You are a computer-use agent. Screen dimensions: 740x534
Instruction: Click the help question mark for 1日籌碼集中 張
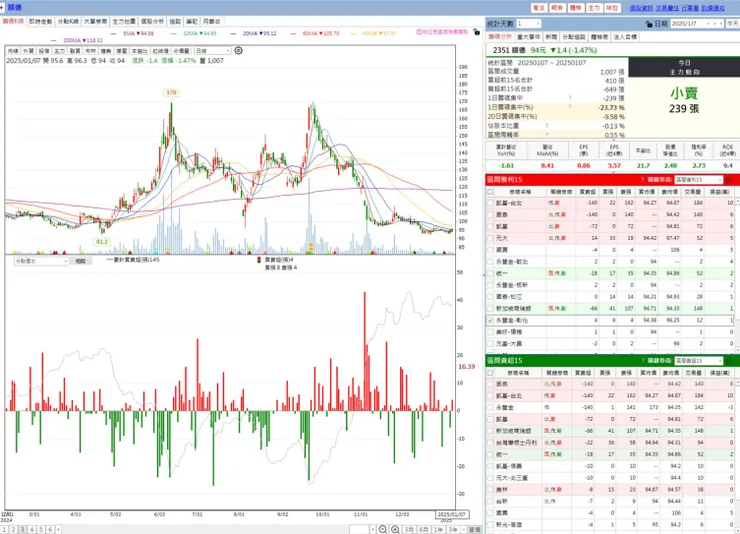tap(570, 98)
